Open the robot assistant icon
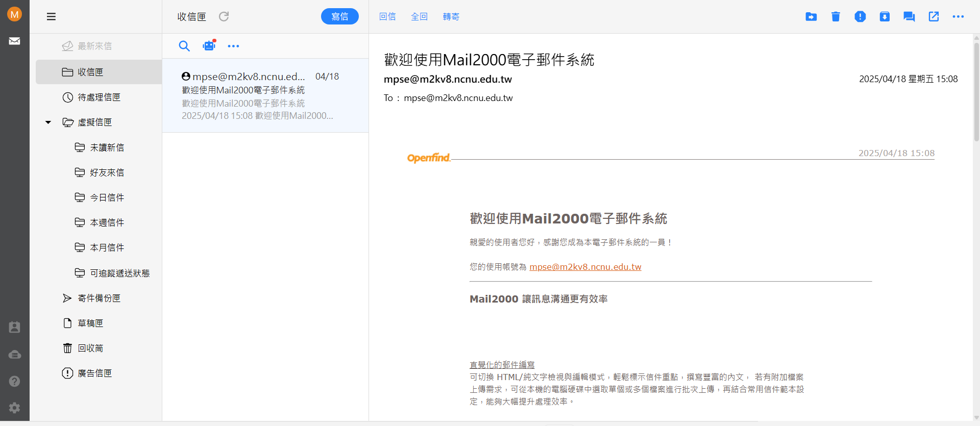The height and width of the screenshot is (426, 980). [x=209, y=45]
